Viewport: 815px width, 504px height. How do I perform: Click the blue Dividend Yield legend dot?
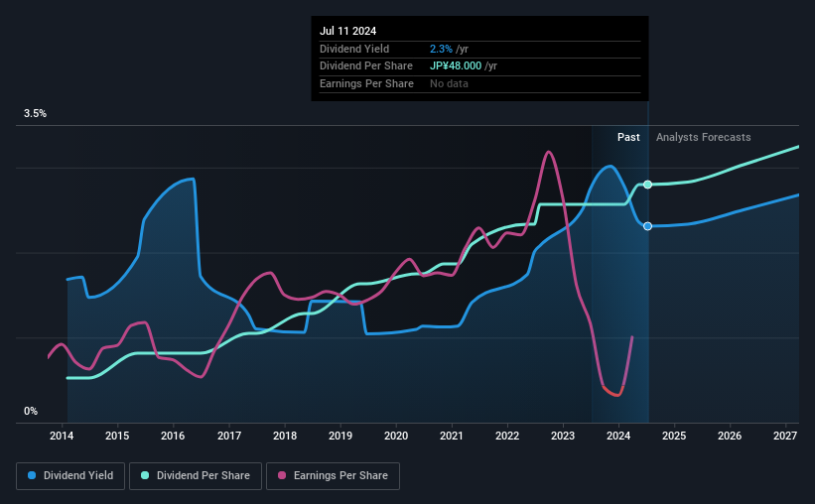pos(32,475)
